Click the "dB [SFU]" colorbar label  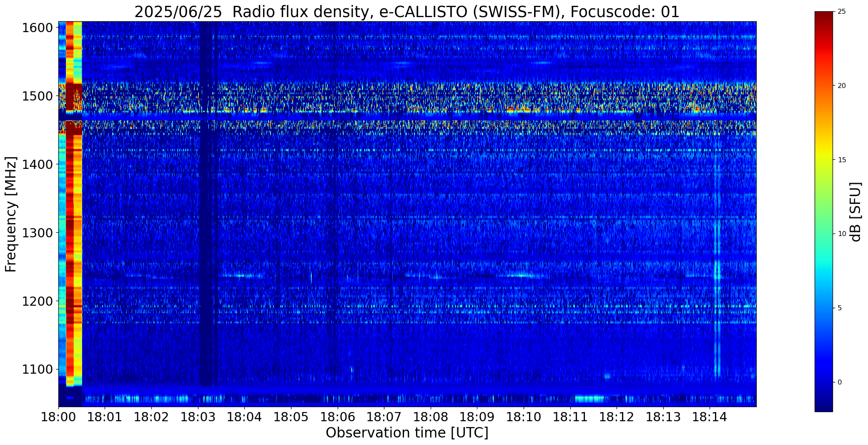tap(855, 212)
